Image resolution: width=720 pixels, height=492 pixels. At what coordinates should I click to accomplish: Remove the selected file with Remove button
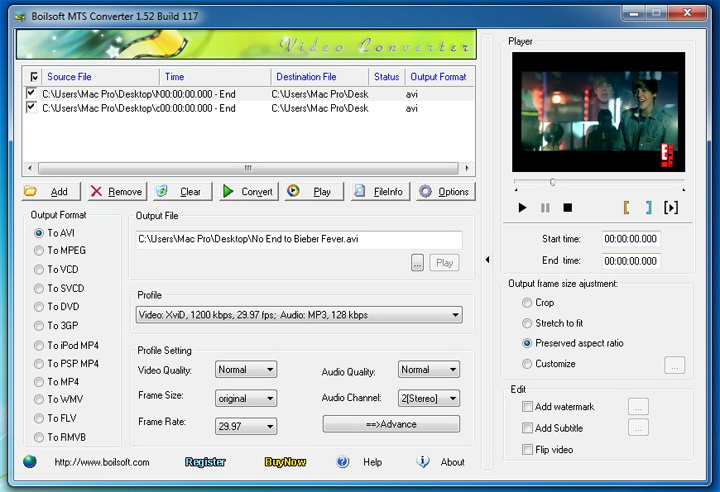click(x=114, y=191)
